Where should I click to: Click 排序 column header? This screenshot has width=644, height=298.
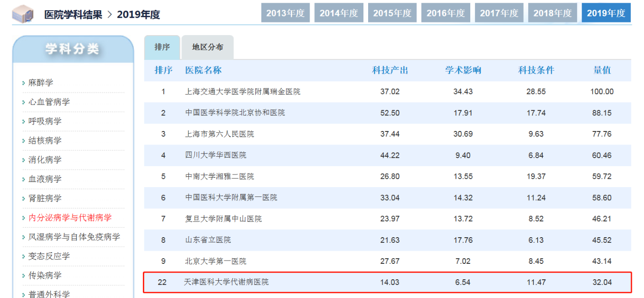(163, 70)
